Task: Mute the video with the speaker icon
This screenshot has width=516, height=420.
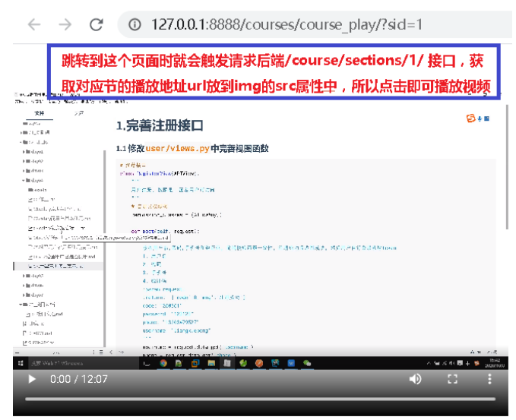Action: tap(415, 379)
